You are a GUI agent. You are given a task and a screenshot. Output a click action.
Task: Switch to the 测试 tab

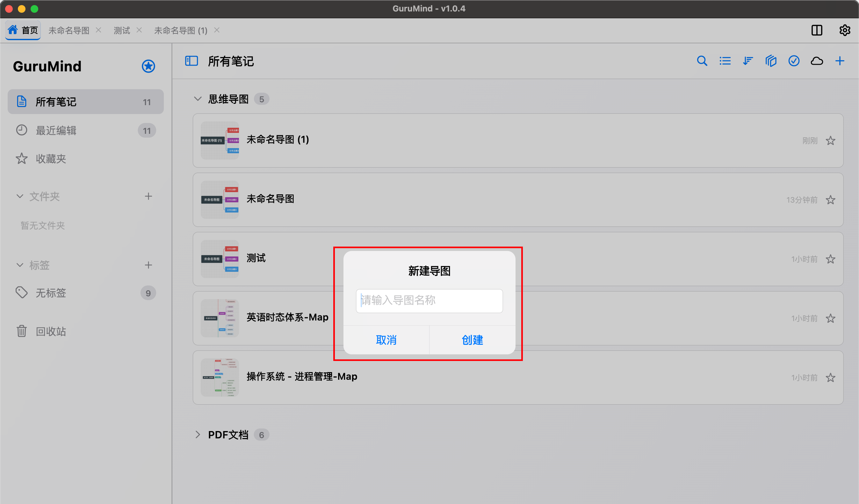click(122, 31)
